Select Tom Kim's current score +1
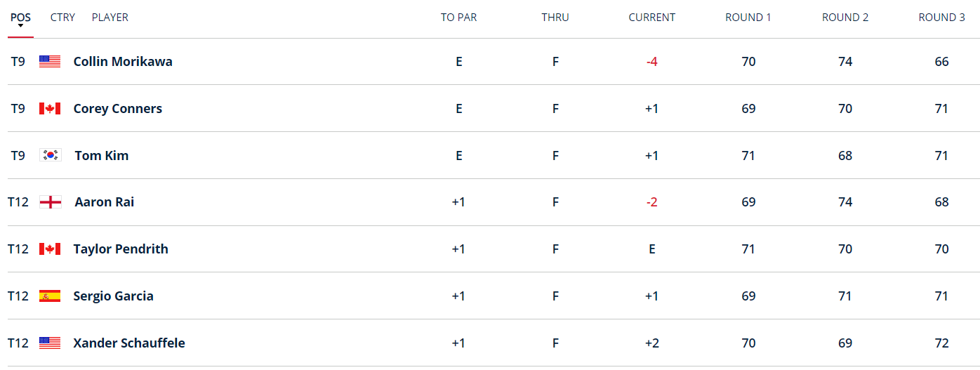980x370 pixels. click(x=651, y=156)
